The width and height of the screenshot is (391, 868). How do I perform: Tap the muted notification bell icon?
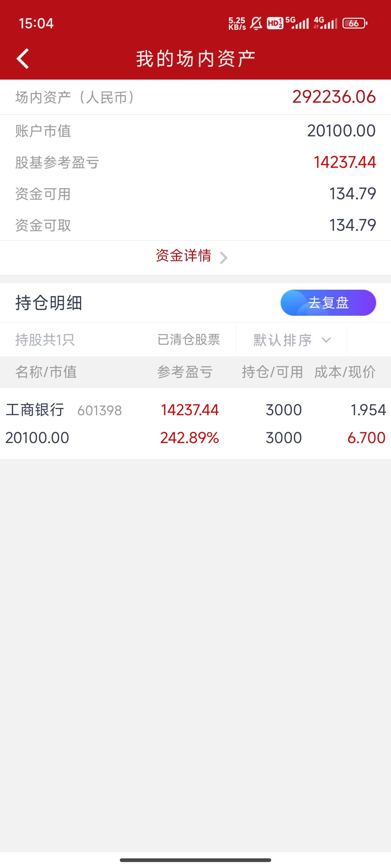(256, 24)
